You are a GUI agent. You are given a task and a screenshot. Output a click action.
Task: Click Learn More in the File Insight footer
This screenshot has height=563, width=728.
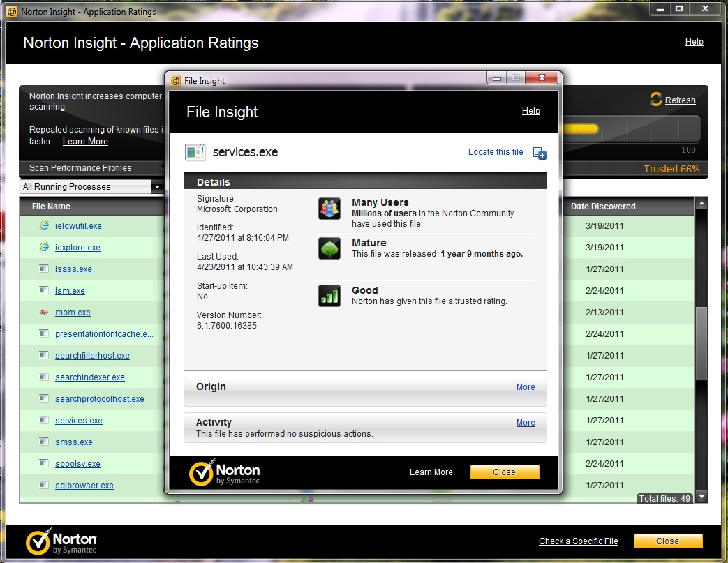coord(431,472)
